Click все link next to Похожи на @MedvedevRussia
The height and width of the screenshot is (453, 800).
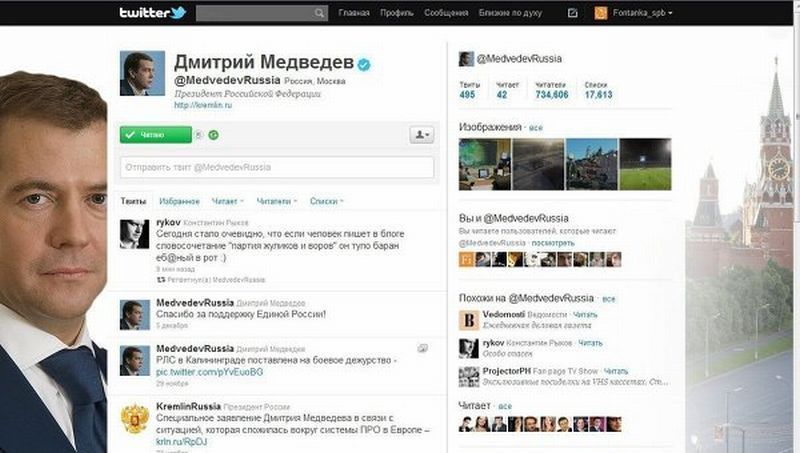pyautogui.click(x=609, y=299)
